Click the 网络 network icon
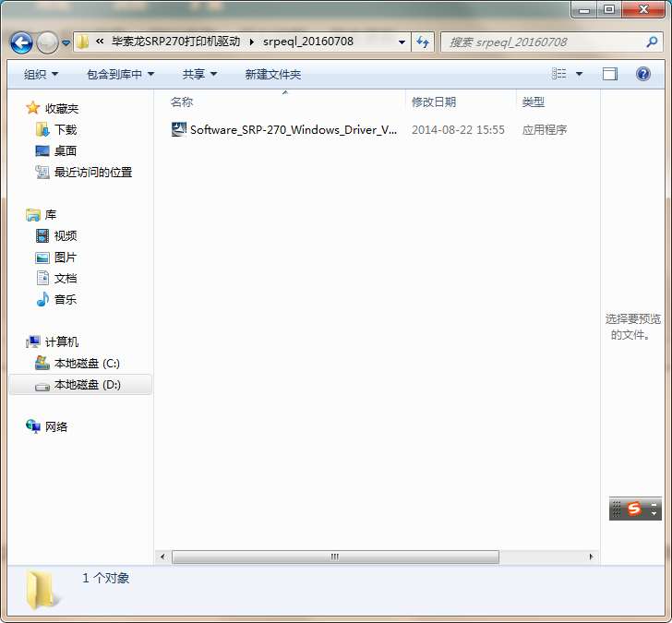Screen dimensions: 672x623 pyautogui.click(x=33, y=426)
